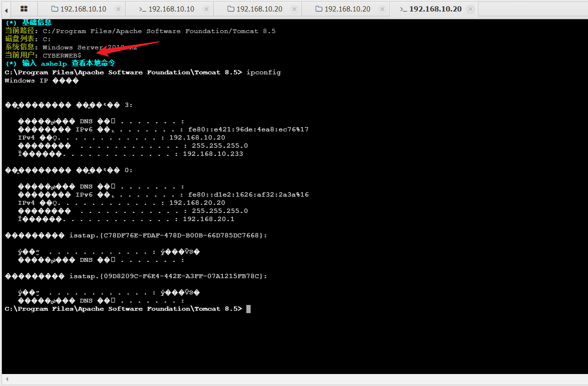Click the CYBERWEB$ current user value
This screenshot has width=588, height=386.
point(62,56)
